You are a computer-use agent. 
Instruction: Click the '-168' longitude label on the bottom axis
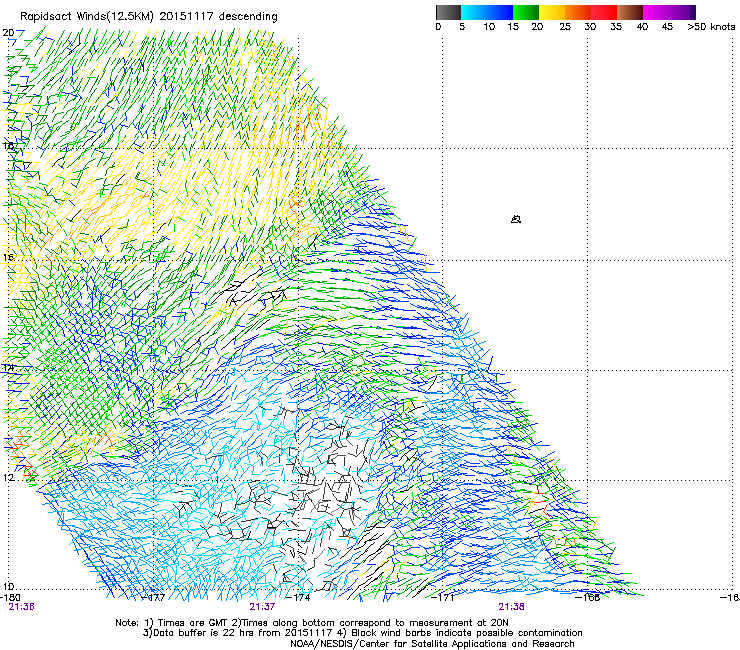(588, 597)
